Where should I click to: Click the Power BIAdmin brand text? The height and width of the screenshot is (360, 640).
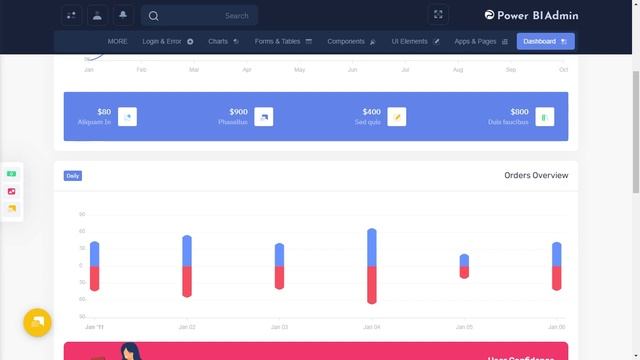tap(538, 16)
